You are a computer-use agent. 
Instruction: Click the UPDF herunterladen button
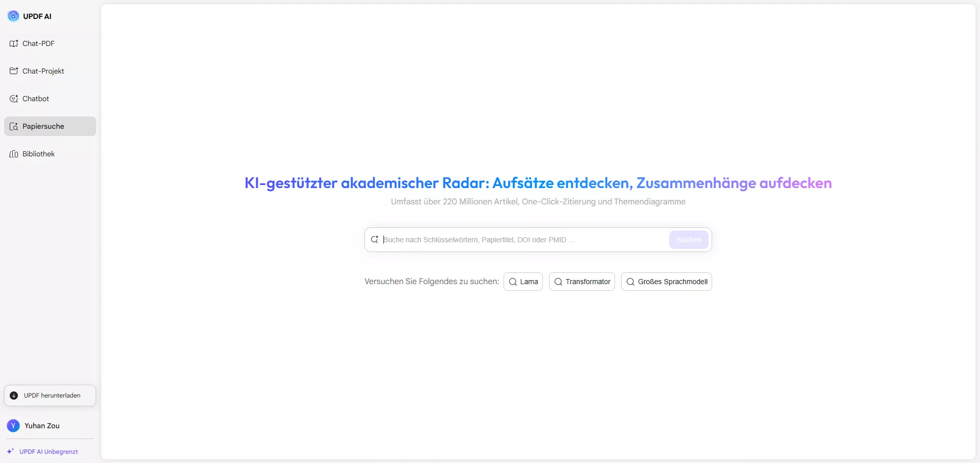[x=50, y=396]
